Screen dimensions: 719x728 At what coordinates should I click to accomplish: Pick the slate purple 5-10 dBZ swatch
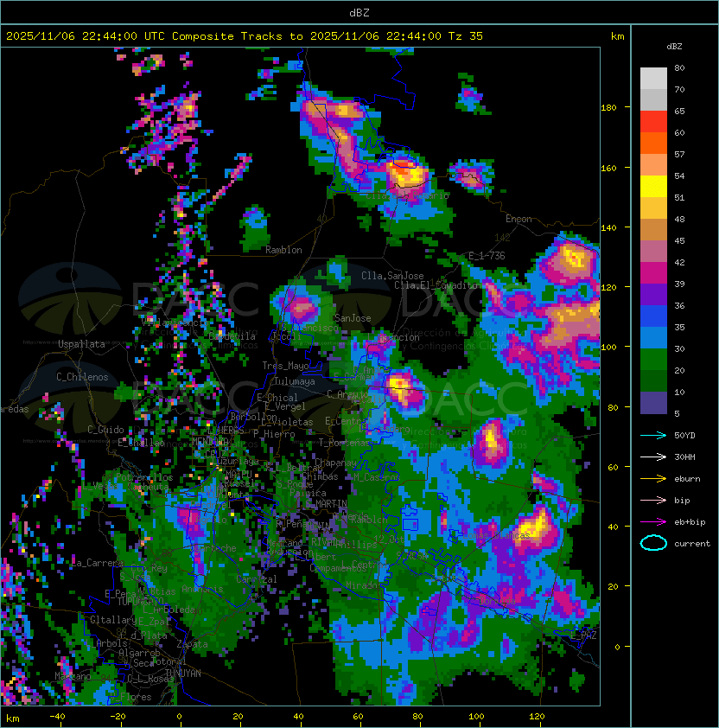pyautogui.click(x=653, y=403)
